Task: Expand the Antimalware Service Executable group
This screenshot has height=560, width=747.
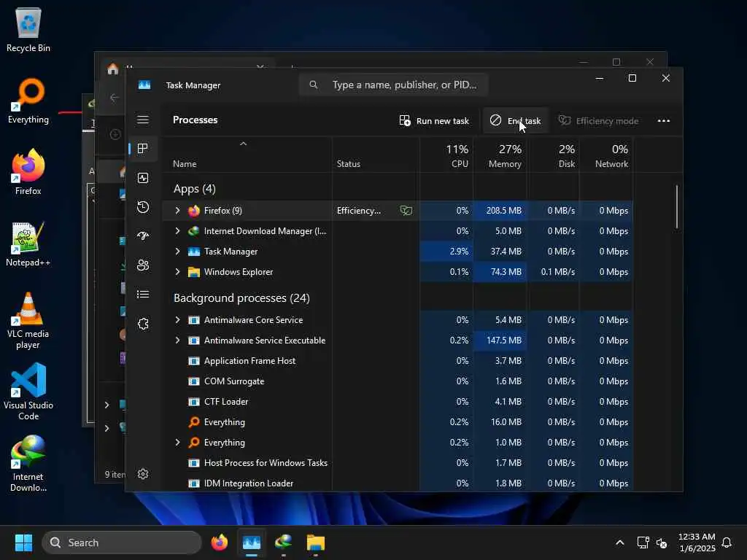Action: click(x=178, y=341)
